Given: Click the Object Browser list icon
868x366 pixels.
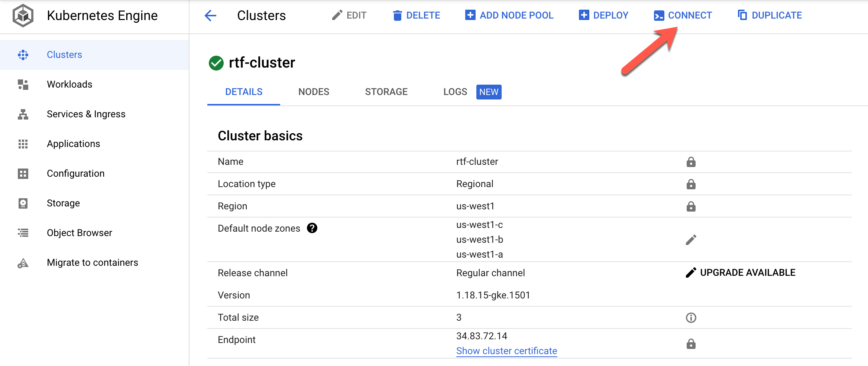Looking at the screenshot, I should [x=23, y=233].
